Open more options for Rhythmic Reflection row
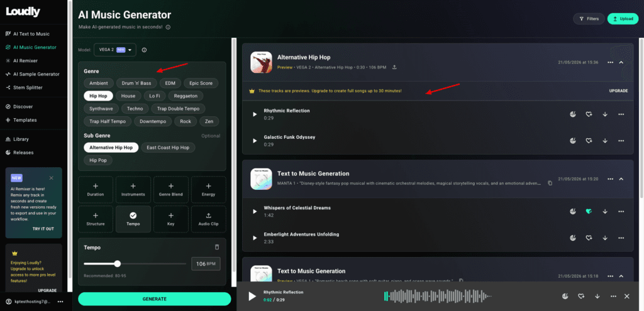Viewport: 644px width, 311px height. 621,114
